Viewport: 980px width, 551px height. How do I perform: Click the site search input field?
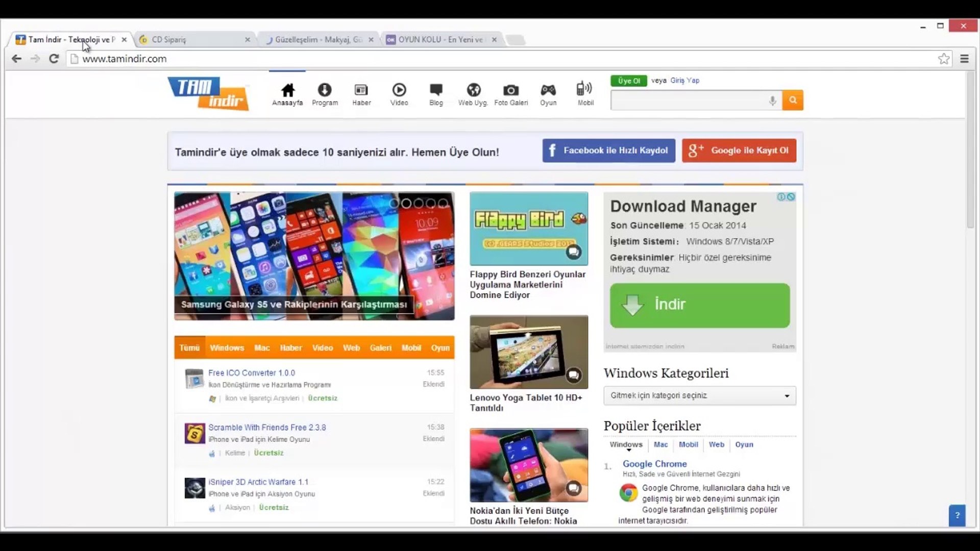689,101
